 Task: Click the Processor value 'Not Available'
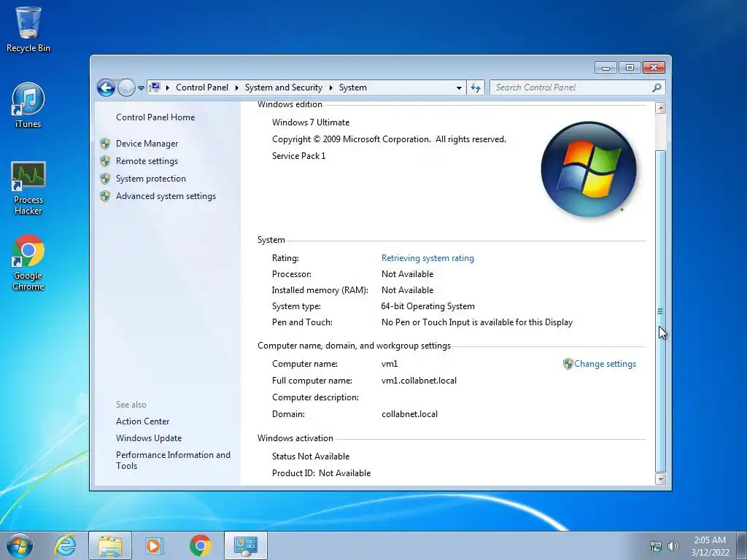coord(407,274)
